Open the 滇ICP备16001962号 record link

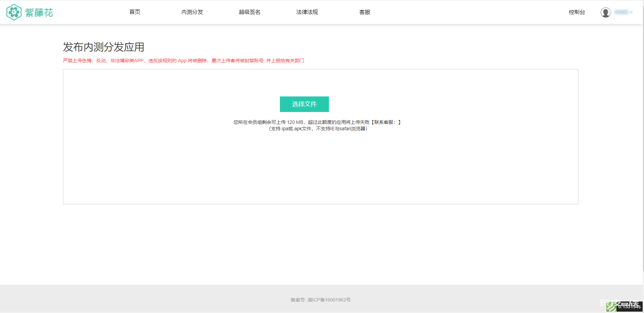[329, 300]
